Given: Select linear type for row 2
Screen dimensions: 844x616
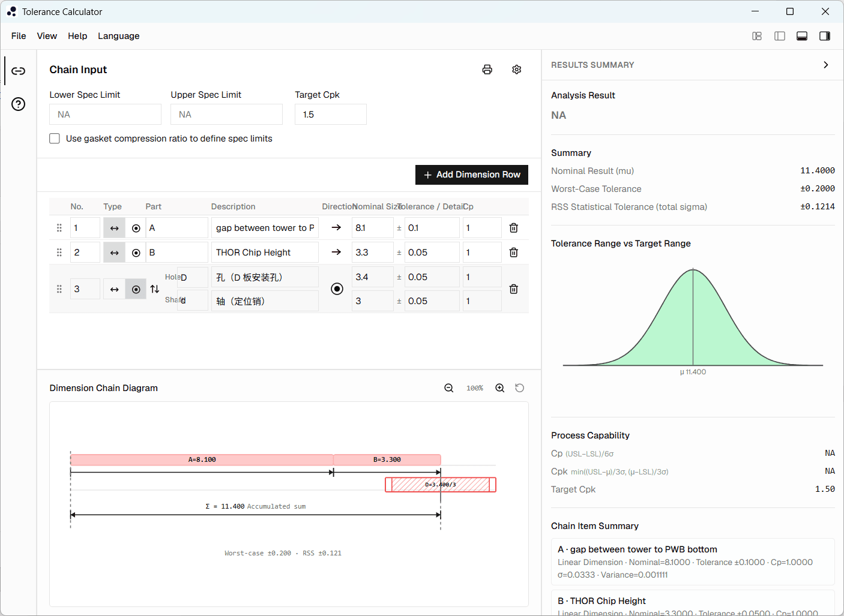Looking at the screenshot, I should (x=114, y=253).
